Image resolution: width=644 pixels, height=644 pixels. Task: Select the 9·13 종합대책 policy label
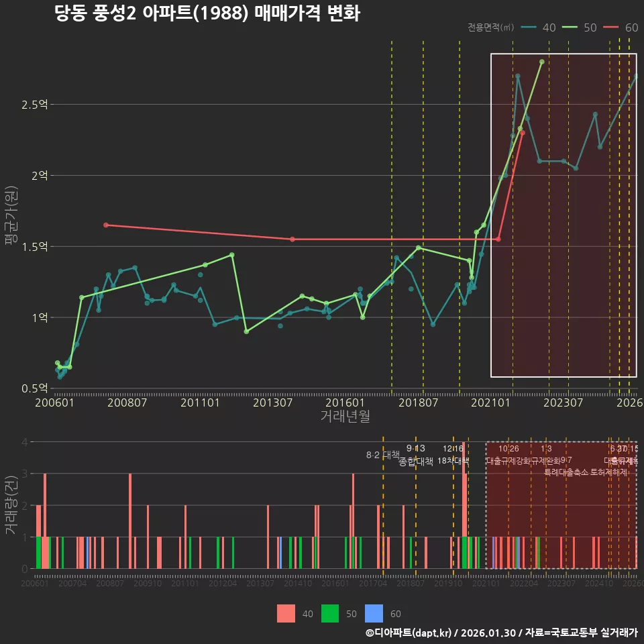(416, 455)
